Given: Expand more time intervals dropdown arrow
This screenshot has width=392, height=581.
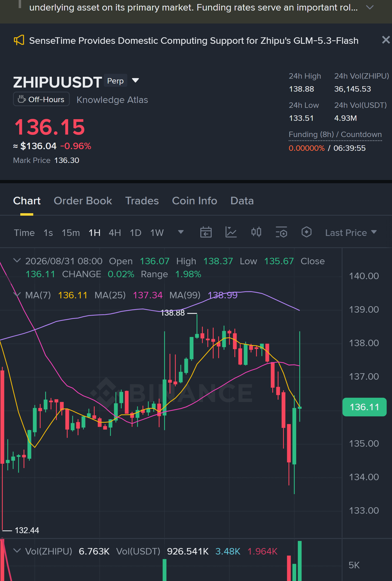Looking at the screenshot, I should [x=181, y=232].
